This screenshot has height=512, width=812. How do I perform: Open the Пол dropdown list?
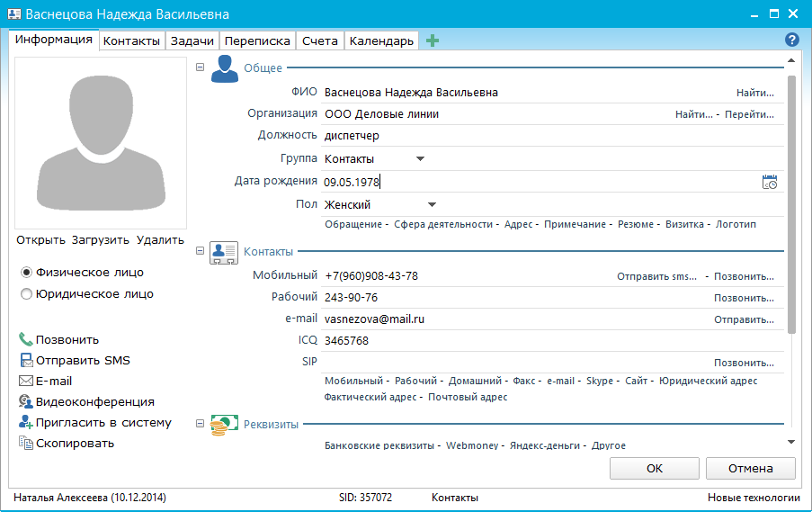[x=432, y=205]
